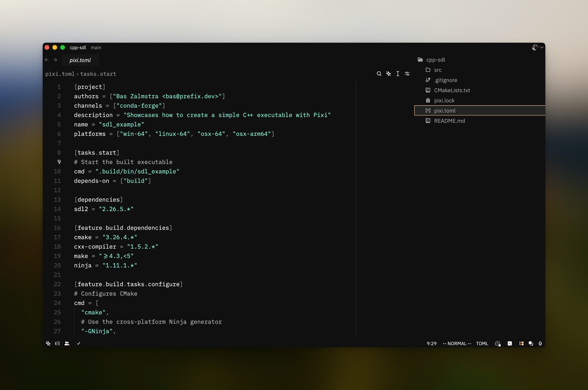Screen dimensions: 588x390
Task: Expand the src folder
Action: pyautogui.click(x=438, y=70)
